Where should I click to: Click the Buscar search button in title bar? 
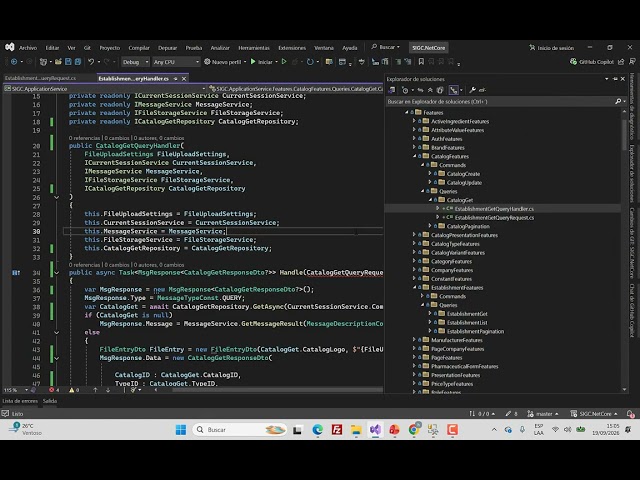(x=385, y=47)
